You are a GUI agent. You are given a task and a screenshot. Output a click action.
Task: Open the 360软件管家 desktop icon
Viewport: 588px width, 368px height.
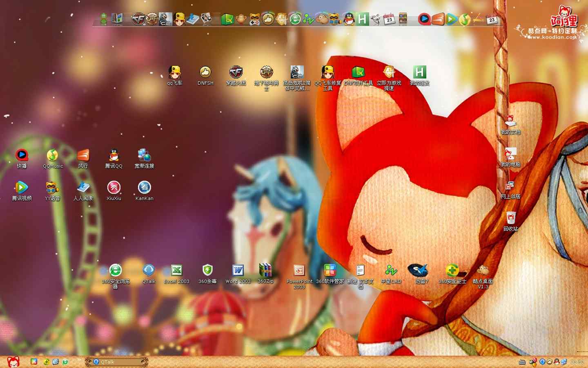330,274
